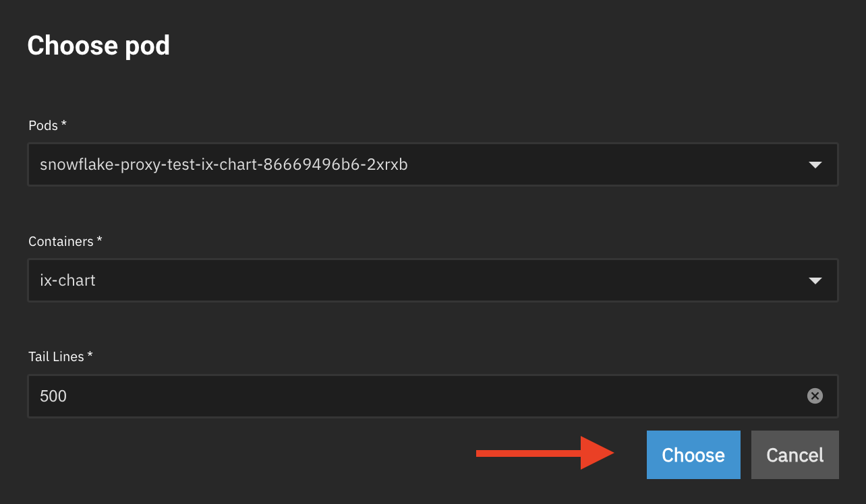
Task: Click the red arrow pointing at Choose
Action: point(545,453)
